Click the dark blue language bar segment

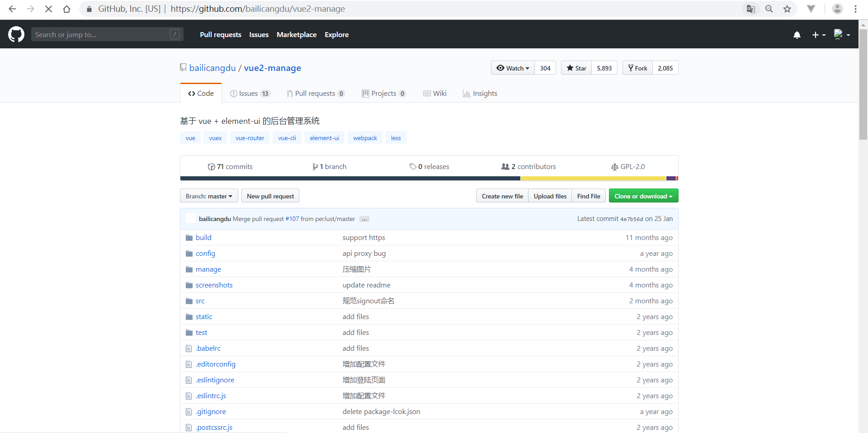point(350,179)
